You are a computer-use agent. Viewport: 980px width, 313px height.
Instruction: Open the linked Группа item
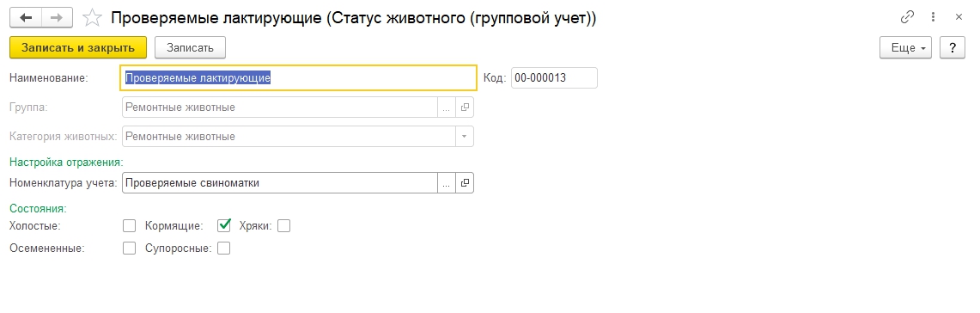tap(465, 107)
